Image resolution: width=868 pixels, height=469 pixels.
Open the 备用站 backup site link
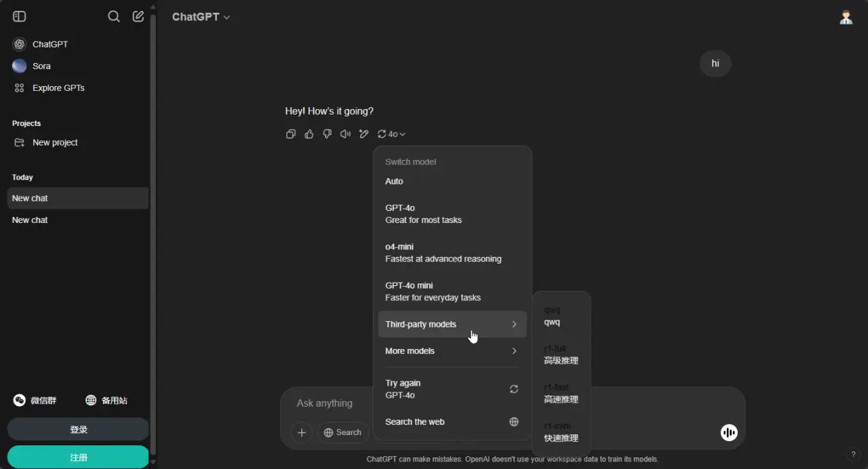(x=106, y=401)
